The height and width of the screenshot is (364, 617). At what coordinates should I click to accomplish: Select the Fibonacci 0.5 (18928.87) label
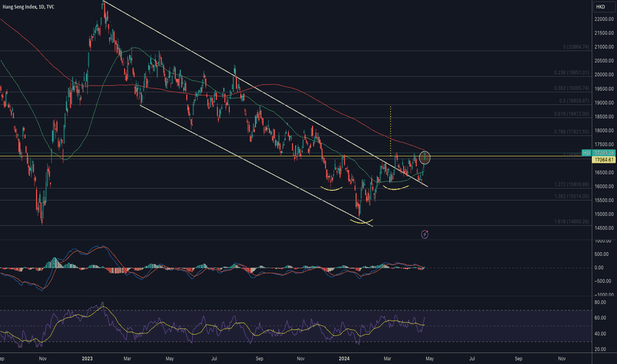point(574,101)
